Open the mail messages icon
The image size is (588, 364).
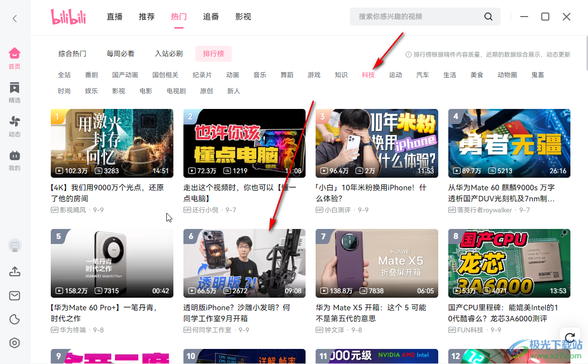coord(15,296)
